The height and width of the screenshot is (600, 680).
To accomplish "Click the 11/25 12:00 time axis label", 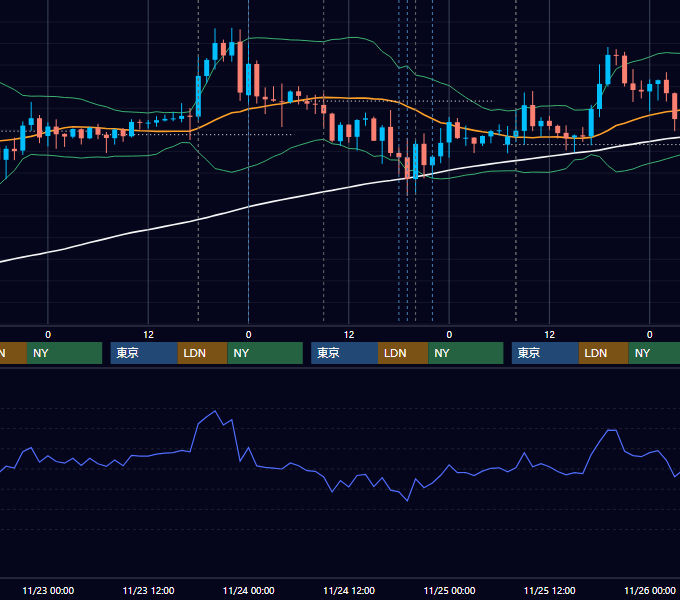I will coord(549,590).
